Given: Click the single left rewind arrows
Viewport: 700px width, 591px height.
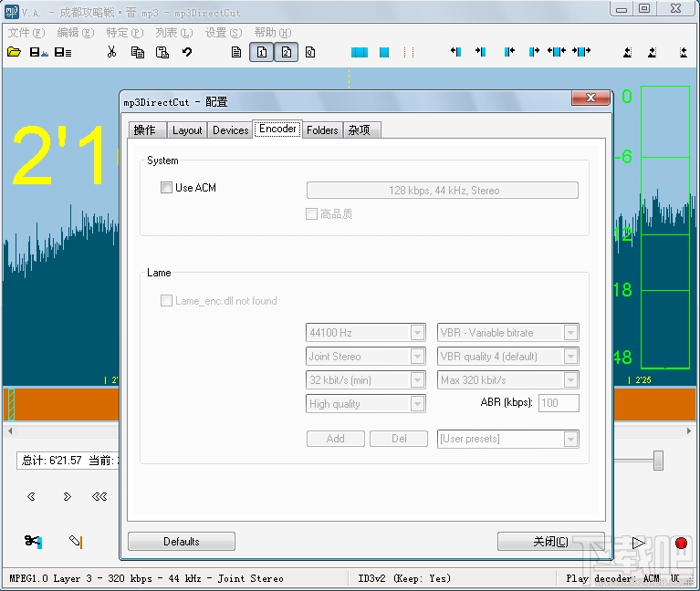Looking at the screenshot, I should [31, 496].
